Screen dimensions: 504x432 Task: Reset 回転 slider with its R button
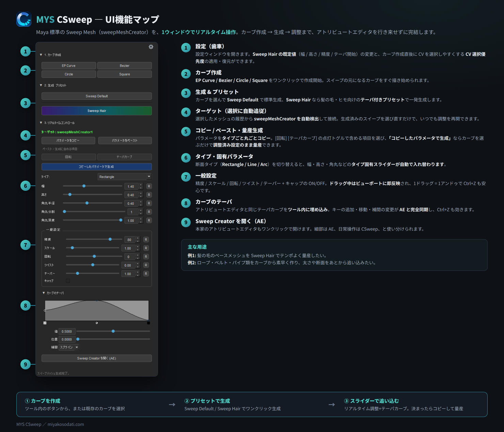pyautogui.click(x=146, y=256)
